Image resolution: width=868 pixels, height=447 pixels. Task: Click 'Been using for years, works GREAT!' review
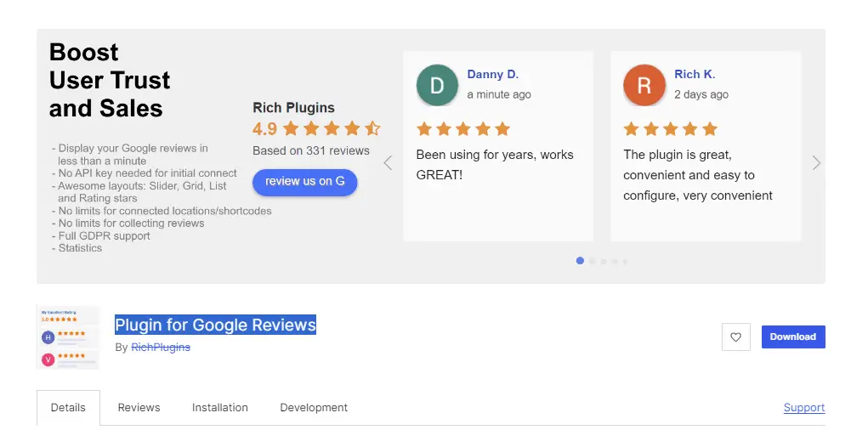(495, 165)
